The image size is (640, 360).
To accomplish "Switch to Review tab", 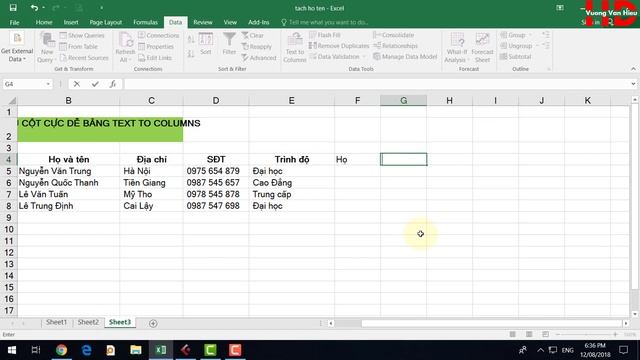I will click(203, 22).
